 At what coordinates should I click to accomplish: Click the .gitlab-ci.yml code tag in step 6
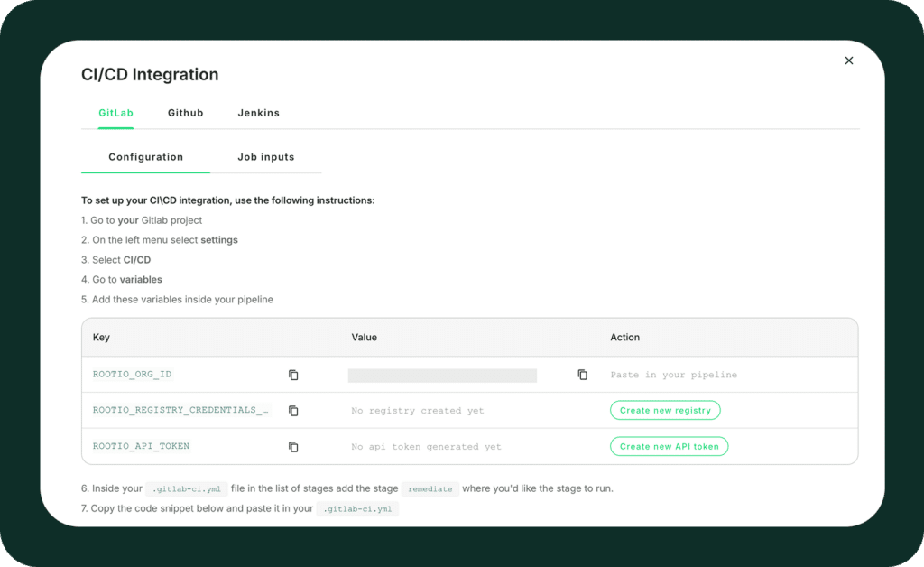(186, 488)
